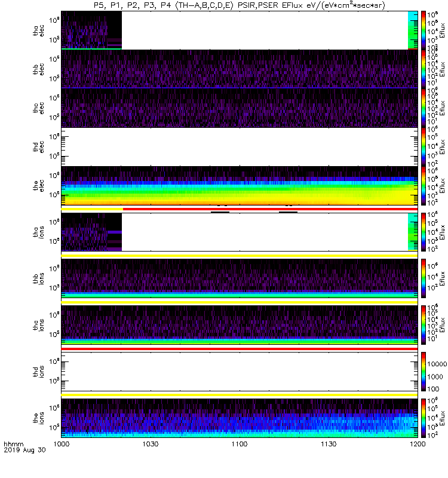
Task: Select the 'thd elec' y-axis label
Action: [38, 146]
